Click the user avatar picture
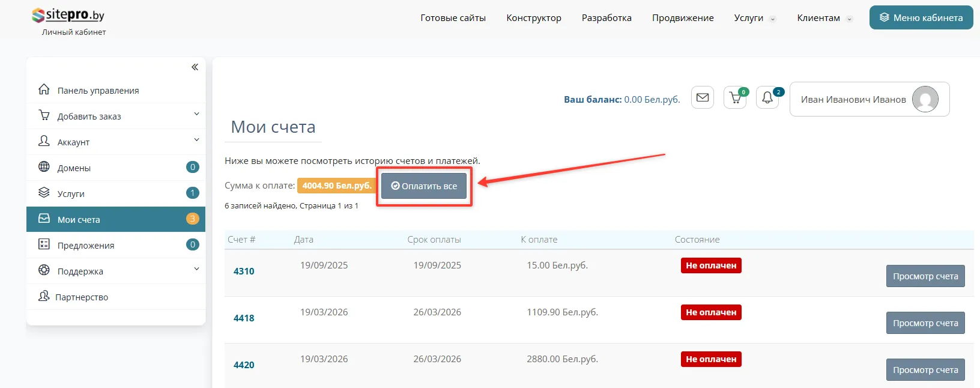The image size is (980, 388). tap(925, 99)
